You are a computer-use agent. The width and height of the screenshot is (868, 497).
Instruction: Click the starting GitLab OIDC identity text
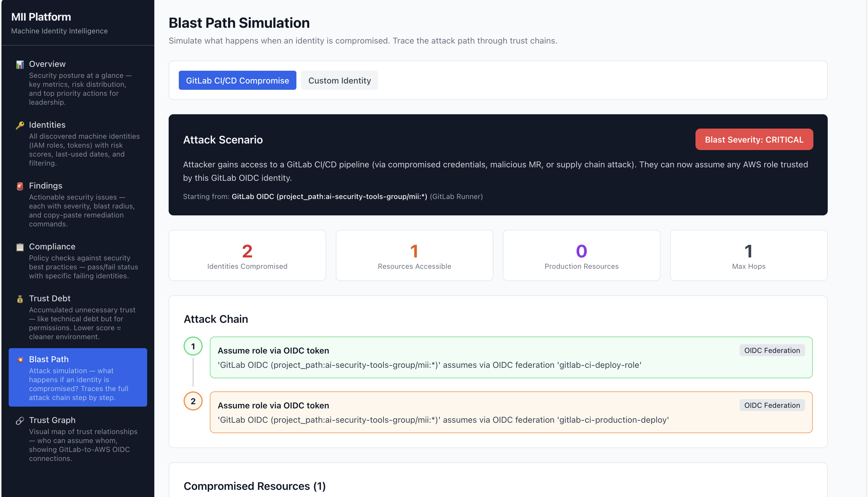[x=329, y=197]
